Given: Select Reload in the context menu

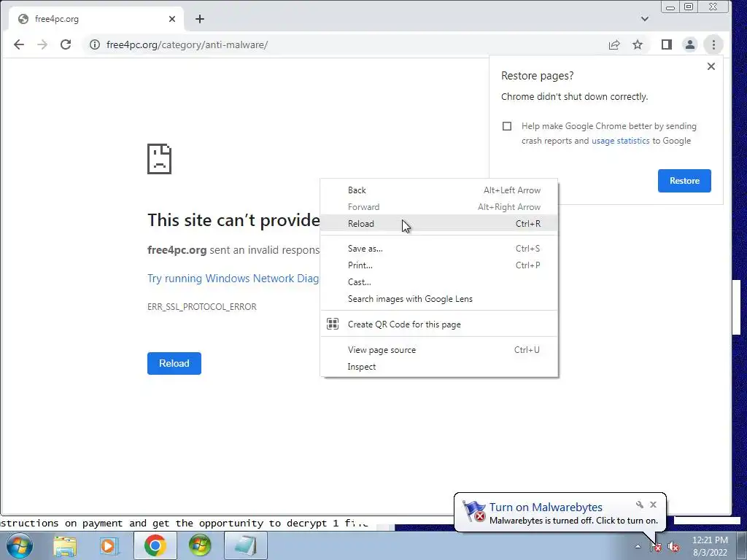Looking at the screenshot, I should coord(438,224).
